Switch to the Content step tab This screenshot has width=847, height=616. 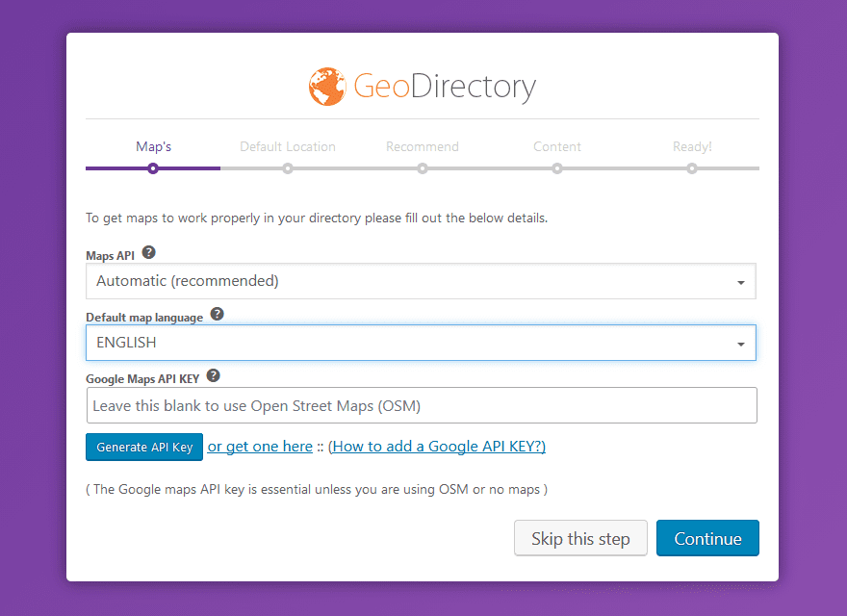pos(557,146)
